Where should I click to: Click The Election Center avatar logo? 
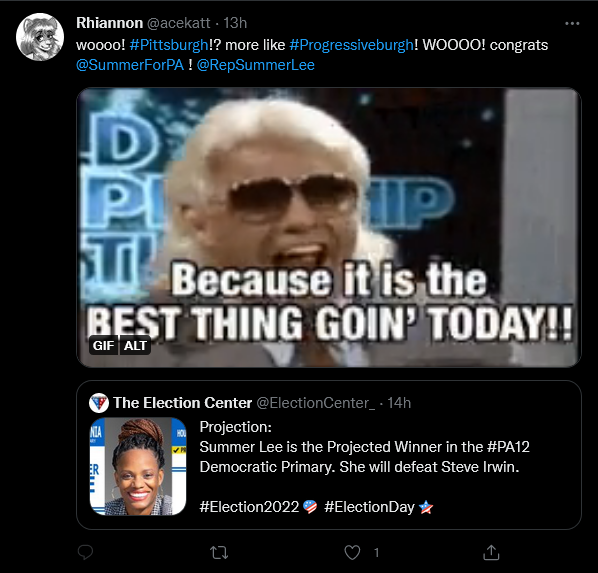[99, 403]
